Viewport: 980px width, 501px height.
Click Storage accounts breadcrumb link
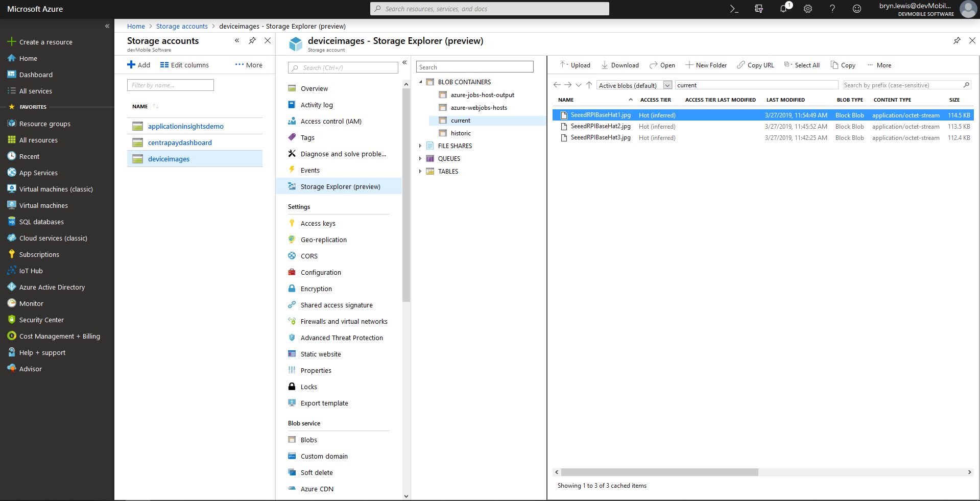(x=182, y=27)
